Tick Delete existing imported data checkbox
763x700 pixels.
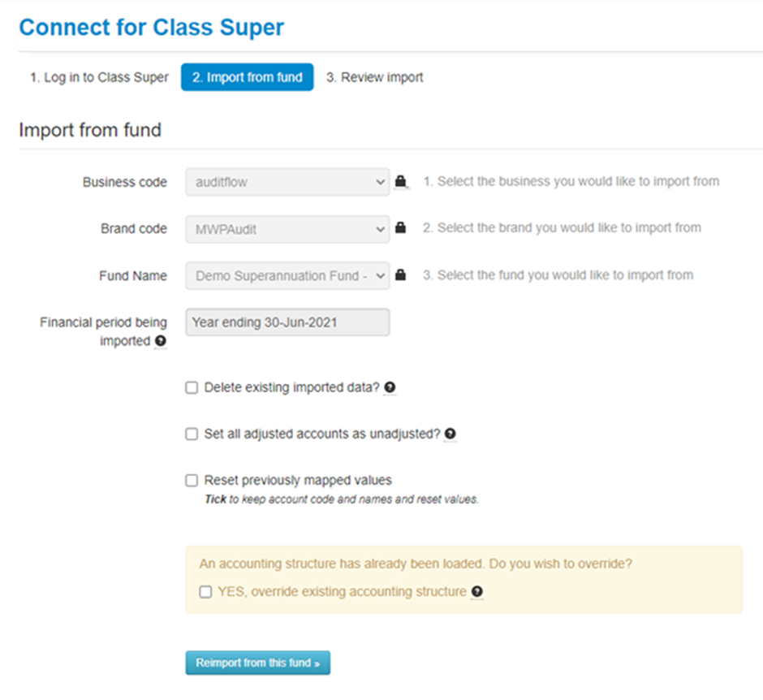(x=192, y=388)
